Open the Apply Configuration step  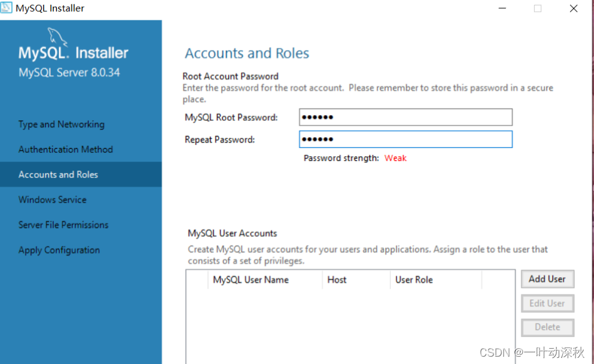click(x=59, y=250)
